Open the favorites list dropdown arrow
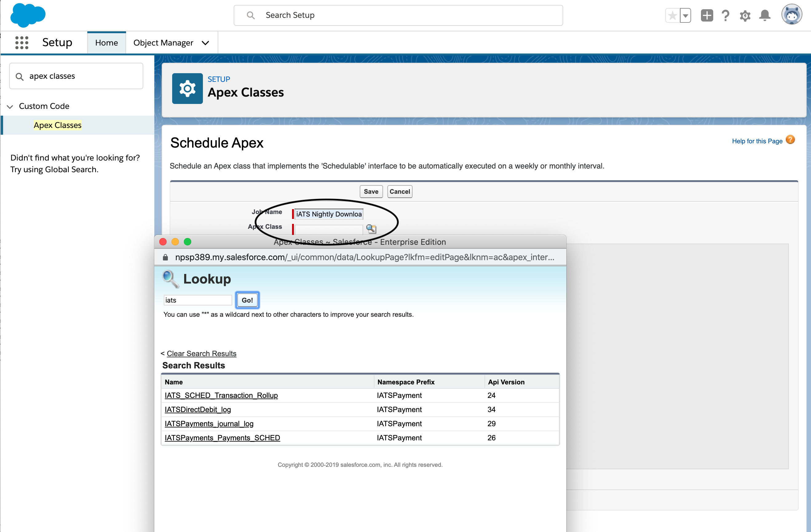The image size is (811, 532). tap(685, 16)
